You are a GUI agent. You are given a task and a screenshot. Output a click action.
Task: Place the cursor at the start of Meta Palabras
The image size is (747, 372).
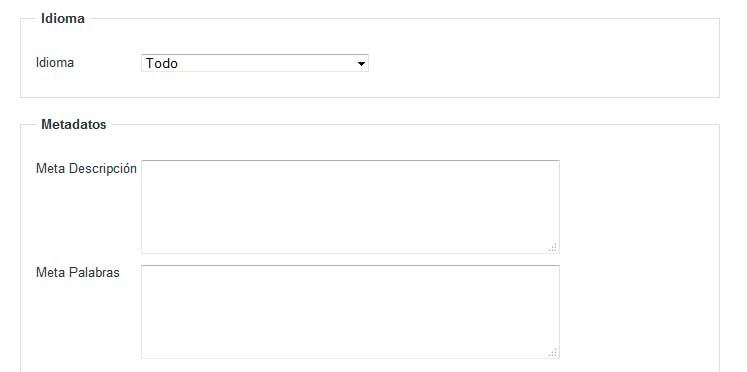pyautogui.click(x=146, y=271)
